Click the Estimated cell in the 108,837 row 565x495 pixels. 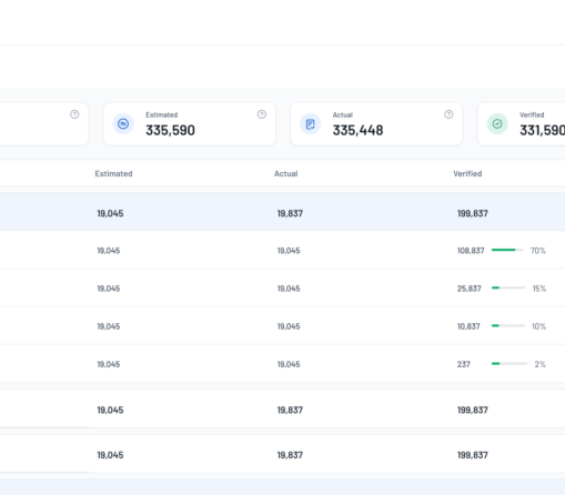point(108,250)
